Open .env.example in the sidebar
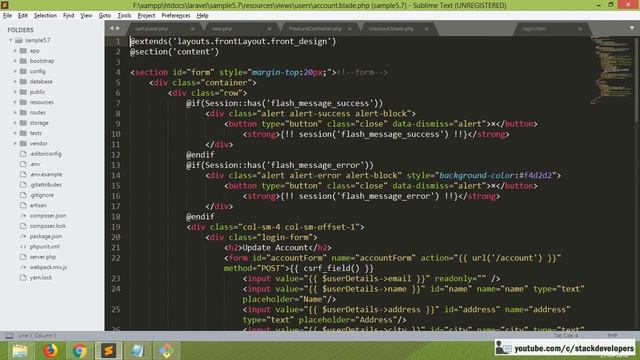Viewport: 640px width, 360px height. point(46,174)
